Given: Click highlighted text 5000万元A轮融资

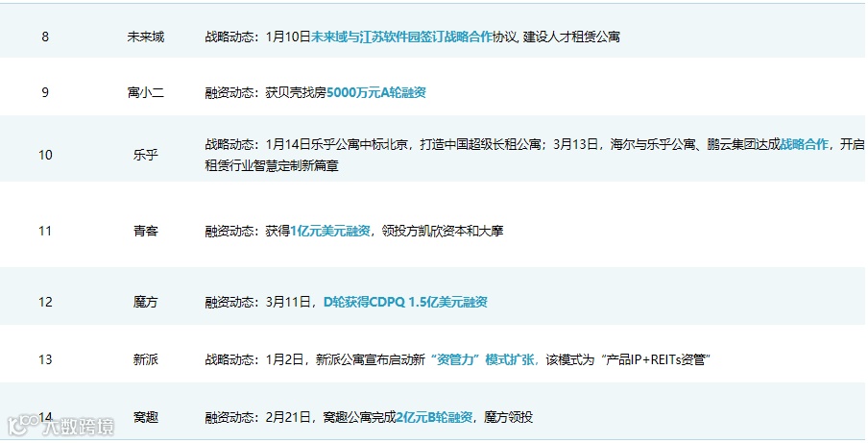Looking at the screenshot, I should (x=376, y=92).
